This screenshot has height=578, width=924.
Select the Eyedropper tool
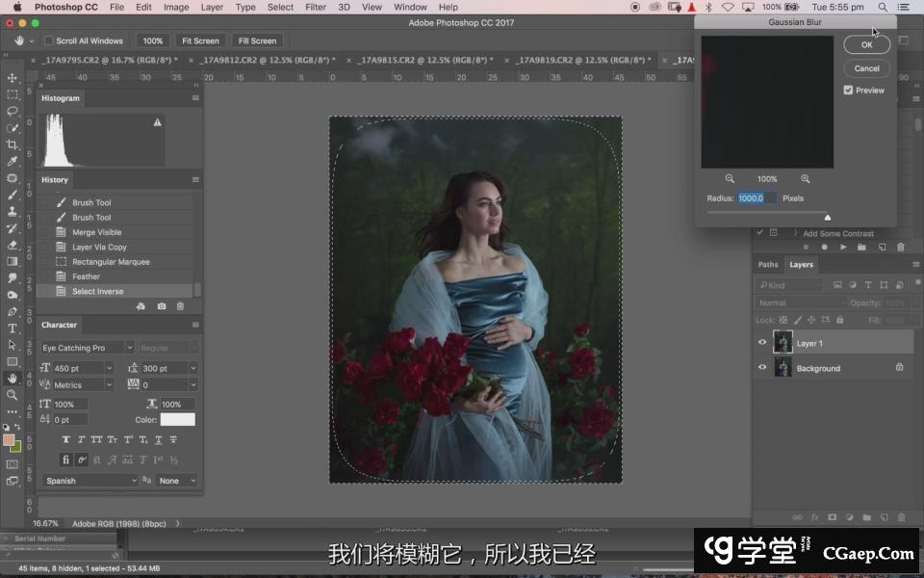(x=13, y=161)
